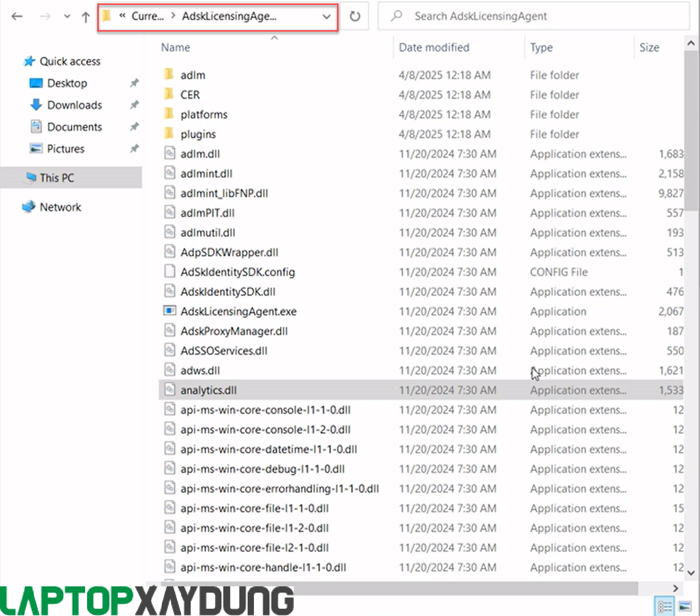Switch to Large icons view button

tap(685, 606)
